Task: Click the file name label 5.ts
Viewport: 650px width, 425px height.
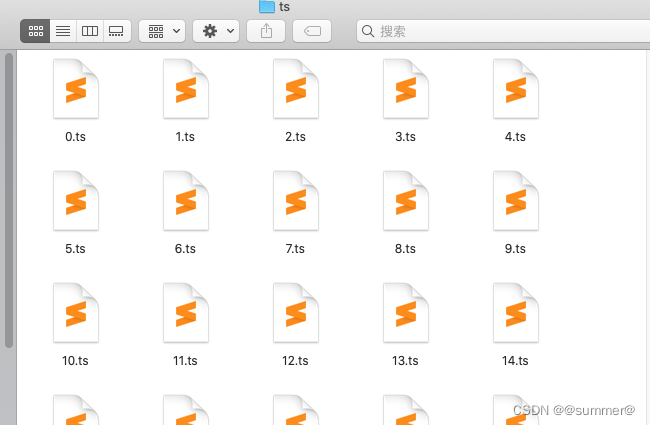Action: click(x=75, y=248)
